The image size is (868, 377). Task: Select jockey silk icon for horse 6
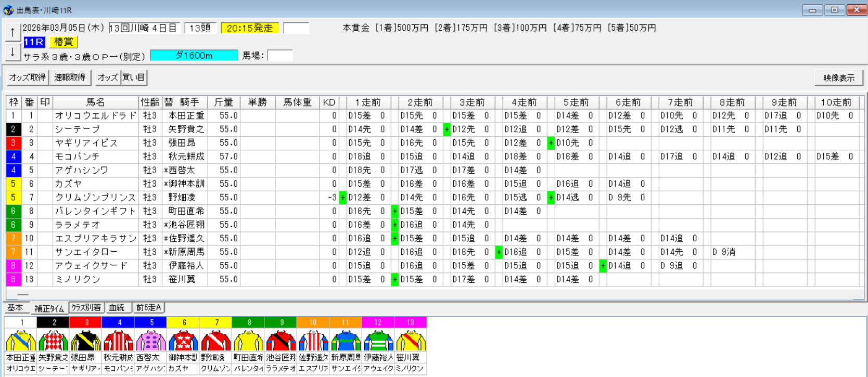183,341
